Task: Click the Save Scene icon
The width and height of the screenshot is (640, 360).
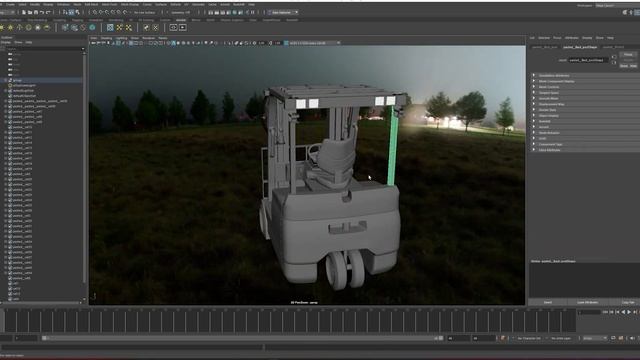Action: coord(36,12)
